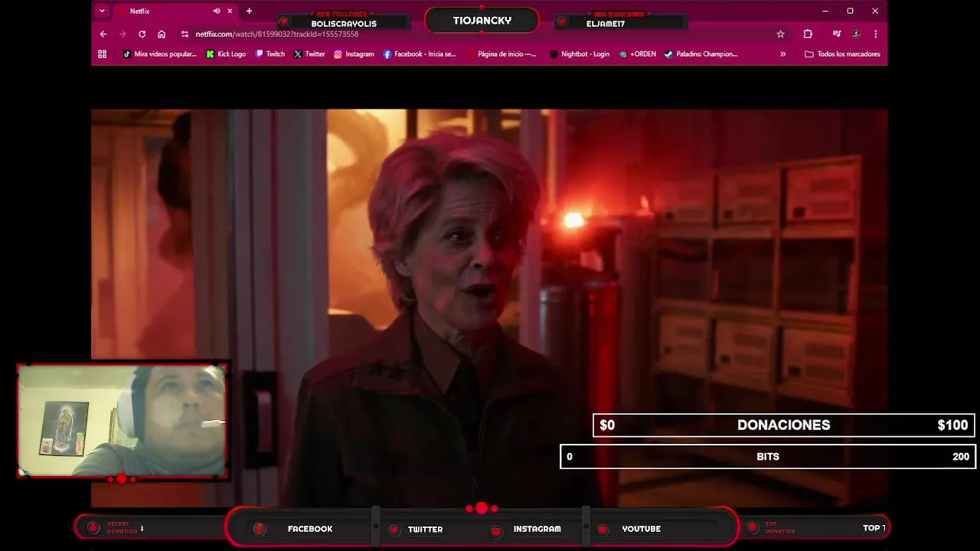The image size is (980, 551).
Task: Minimize the browser window
Action: pyautogui.click(x=825, y=11)
